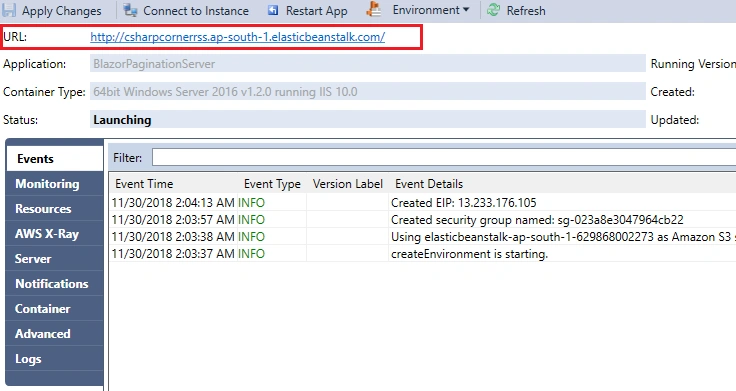Click the Apply Changes label

click(61, 11)
